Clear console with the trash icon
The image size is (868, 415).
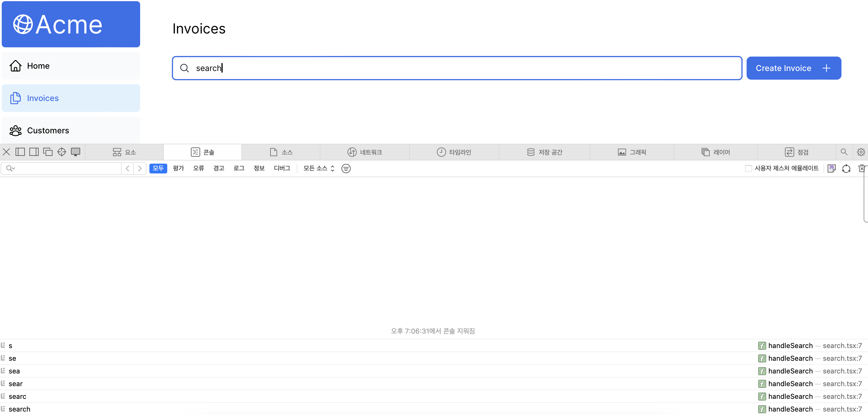861,169
